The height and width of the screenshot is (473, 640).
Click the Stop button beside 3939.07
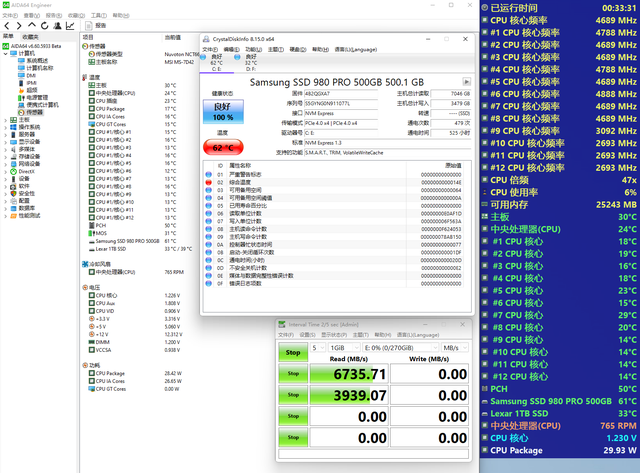(x=293, y=395)
